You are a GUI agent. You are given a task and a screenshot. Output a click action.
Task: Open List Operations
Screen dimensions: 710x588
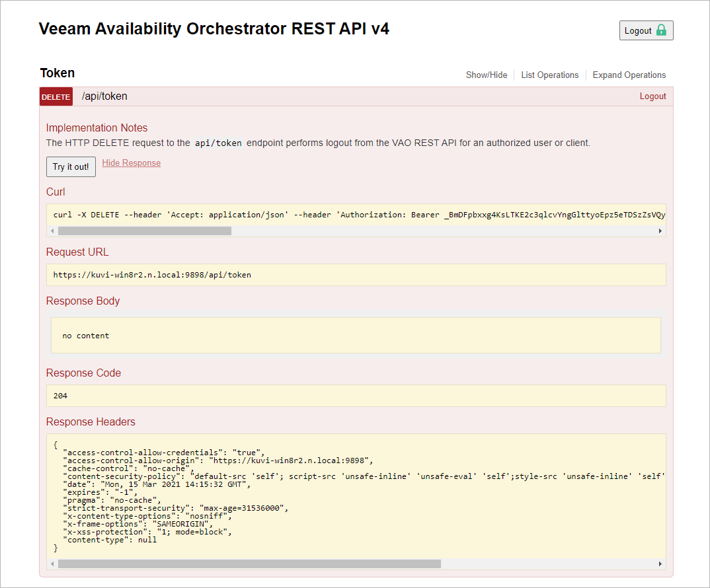[x=550, y=75]
